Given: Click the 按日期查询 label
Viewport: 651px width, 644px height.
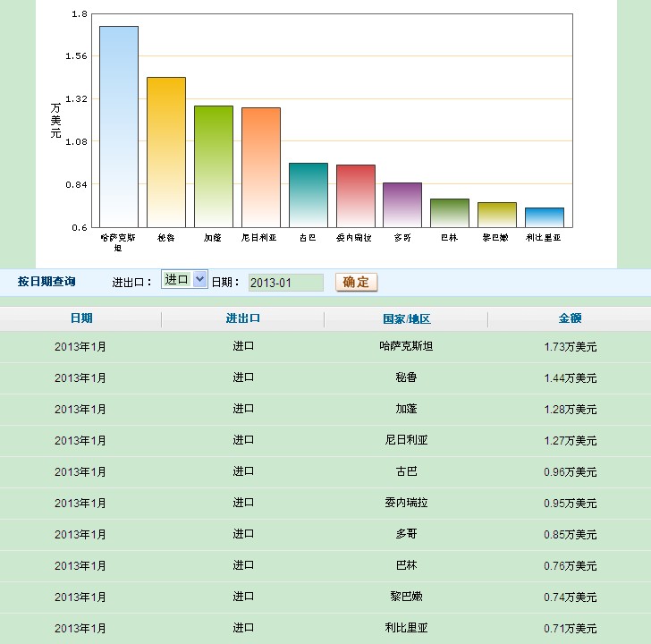Looking at the screenshot, I should click(x=46, y=282).
